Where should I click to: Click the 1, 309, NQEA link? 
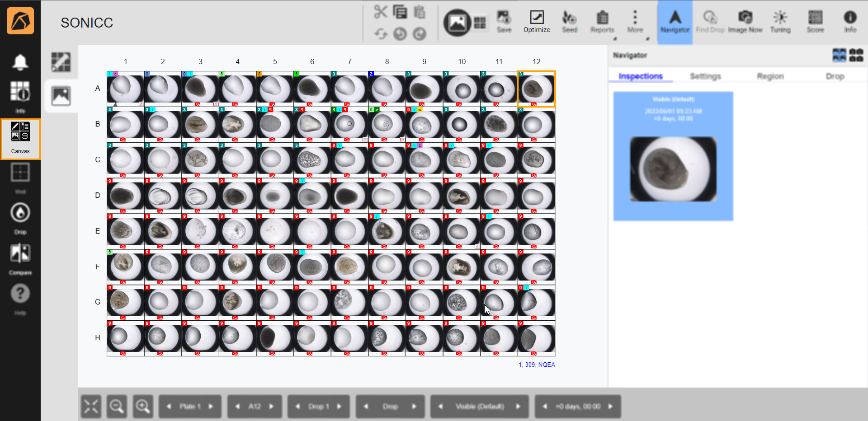point(537,365)
